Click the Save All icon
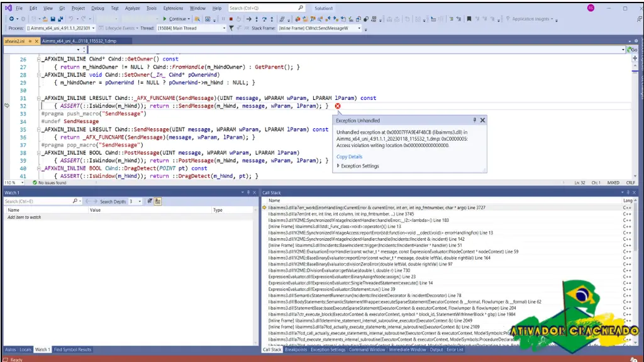Screen dimensions: 644x362 pyautogui.click(x=60, y=19)
